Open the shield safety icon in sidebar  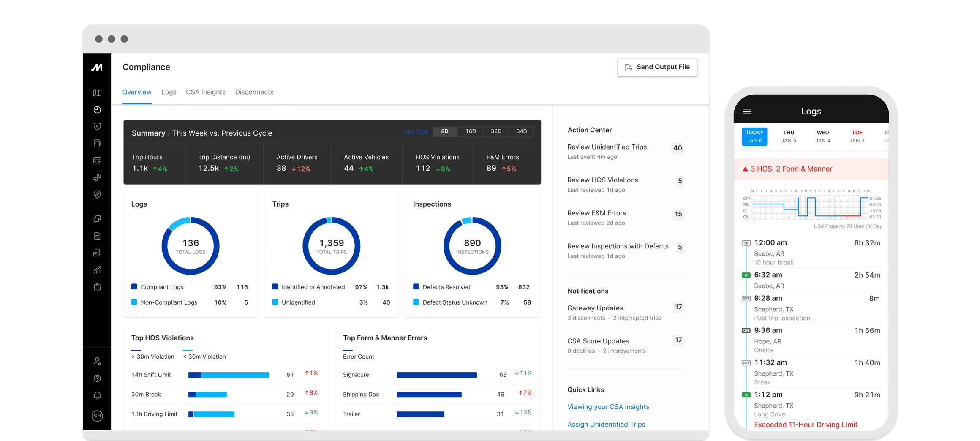(x=97, y=126)
